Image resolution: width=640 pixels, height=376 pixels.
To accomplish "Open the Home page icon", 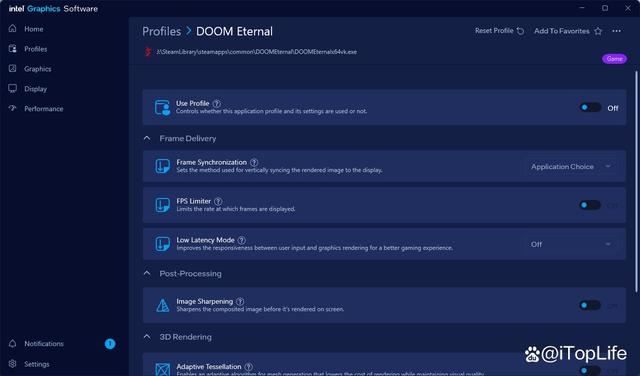I will (x=13, y=29).
